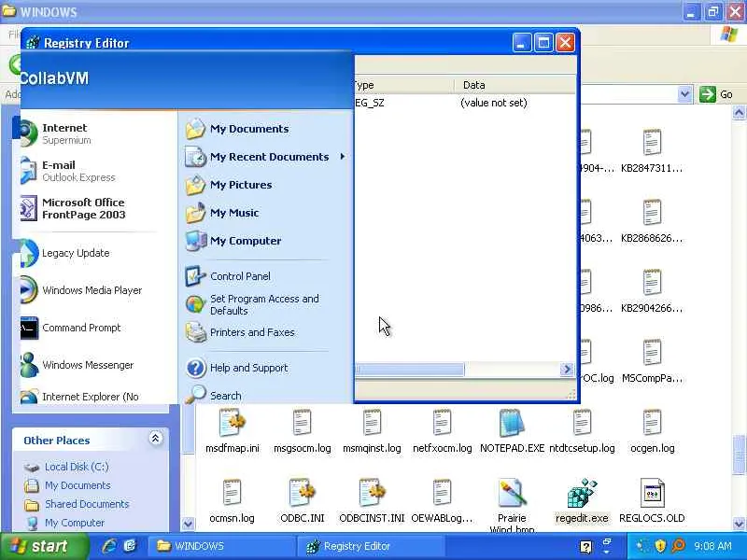Open My Documents link in Other Places
The image size is (747, 560).
pyautogui.click(x=78, y=485)
